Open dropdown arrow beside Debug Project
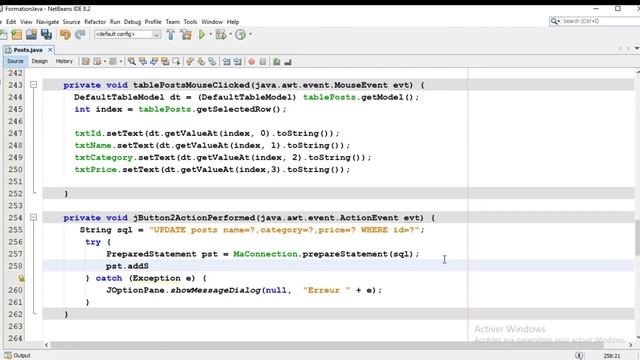Image resolution: width=640 pixels, height=360 pixels. 230,34
